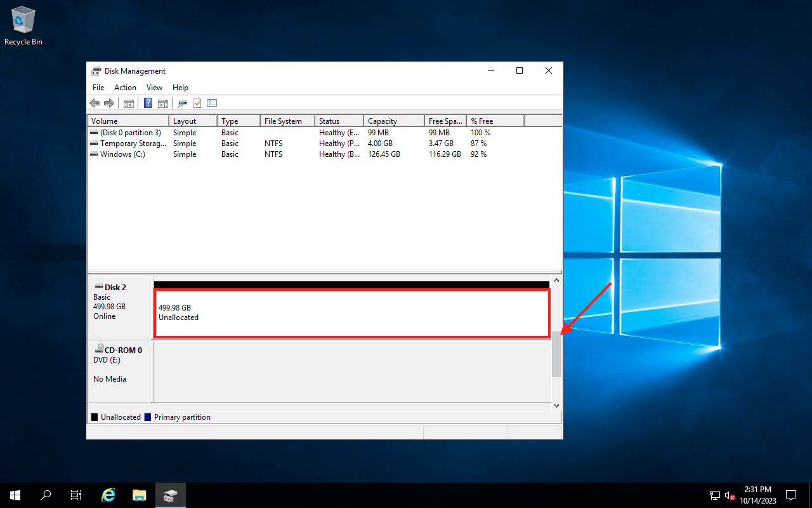Select the 499.98 GB Unallocated space
Screen dimensions: 812x508
(x=351, y=313)
